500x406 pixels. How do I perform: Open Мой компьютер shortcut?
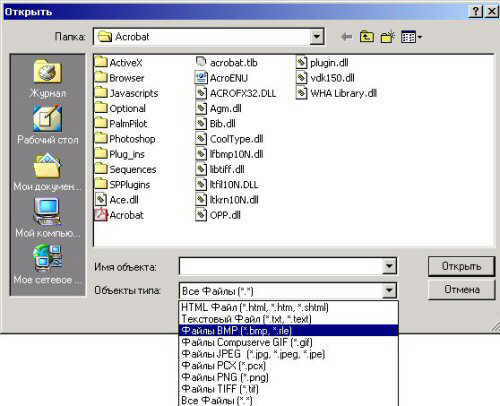(x=47, y=218)
